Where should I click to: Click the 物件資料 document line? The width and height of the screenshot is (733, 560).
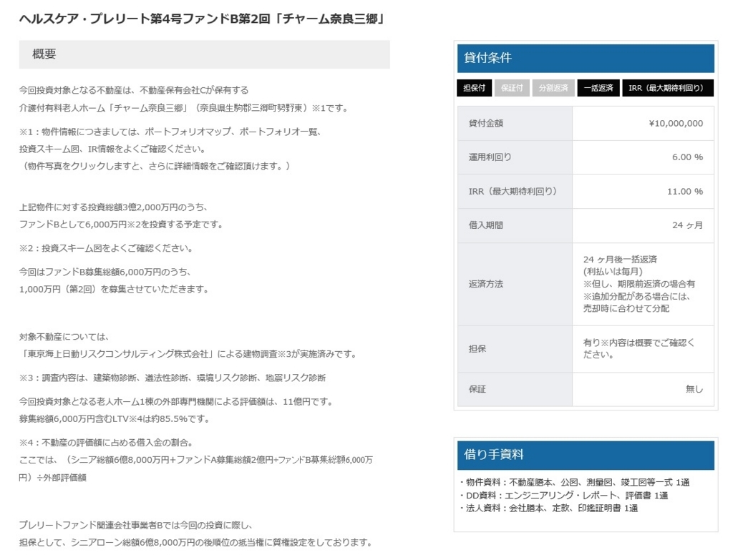[x=575, y=483]
